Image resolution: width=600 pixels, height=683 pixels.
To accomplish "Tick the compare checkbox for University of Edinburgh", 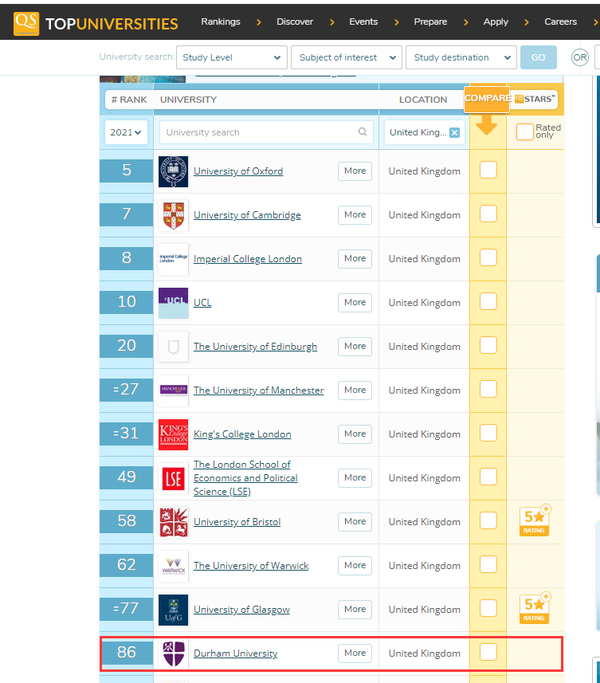I will (x=488, y=345).
